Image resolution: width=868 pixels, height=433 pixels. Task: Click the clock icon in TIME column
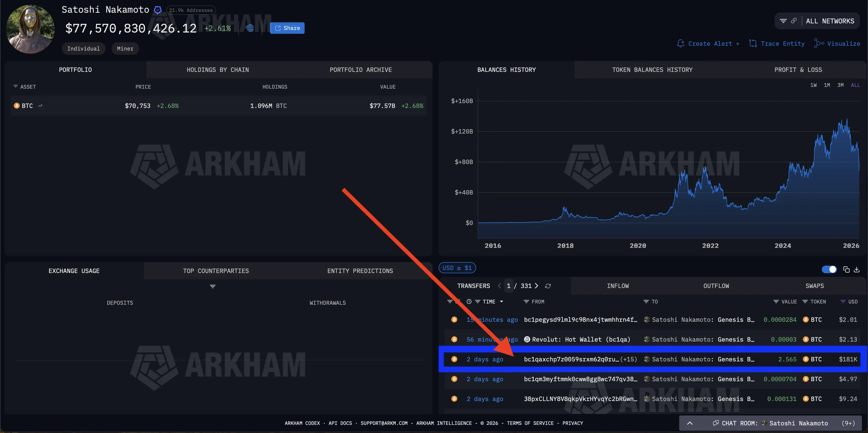469,301
